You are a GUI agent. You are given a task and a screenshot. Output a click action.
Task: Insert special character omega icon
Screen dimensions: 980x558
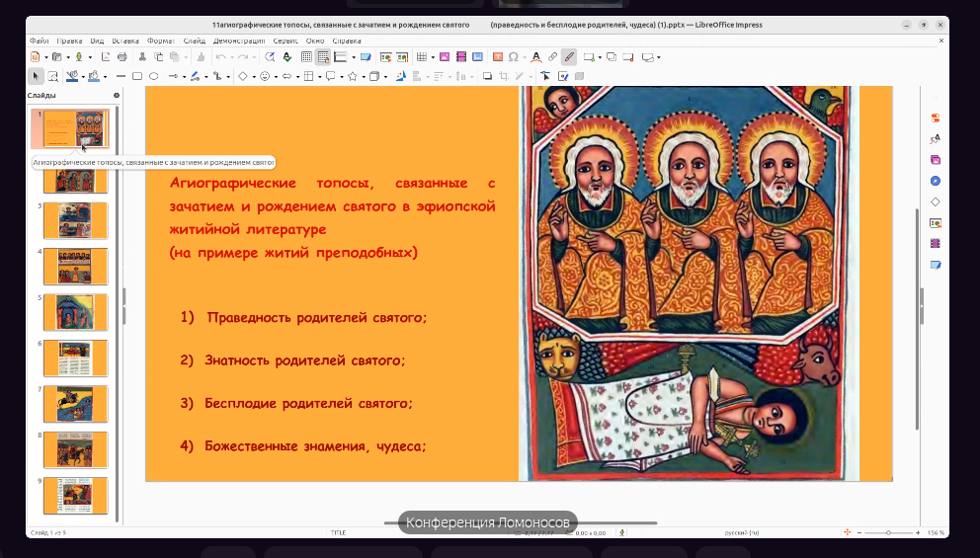point(513,57)
